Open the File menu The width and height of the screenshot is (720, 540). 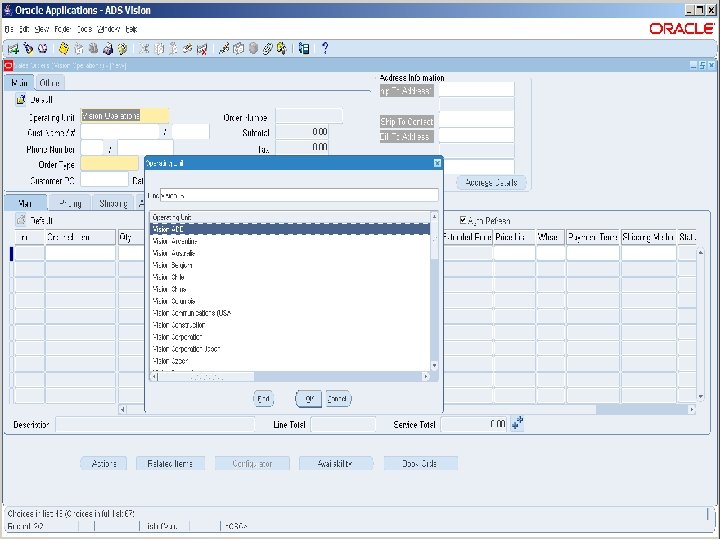(9, 29)
